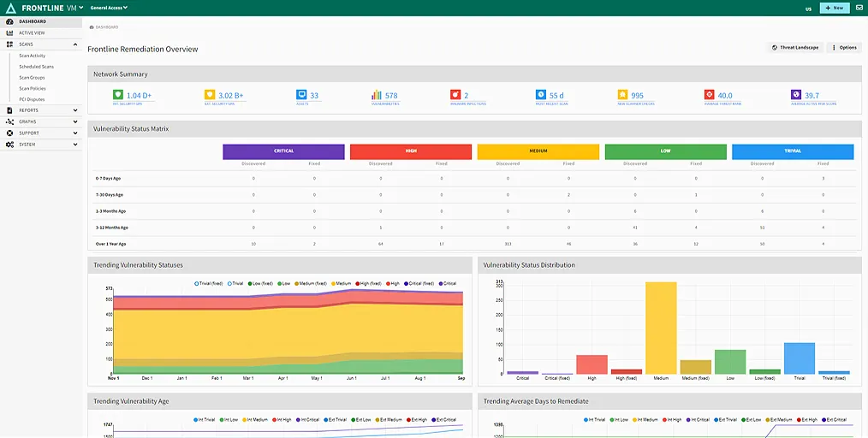Toggle Trivial (fixed) series in Trending Statuses legend
This screenshot has width=868, height=438.
pos(209,284)
